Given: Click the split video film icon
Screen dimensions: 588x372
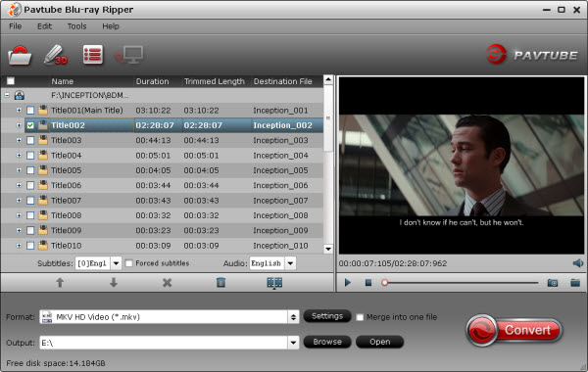Looking at the screenshot, I should point(274,283).
